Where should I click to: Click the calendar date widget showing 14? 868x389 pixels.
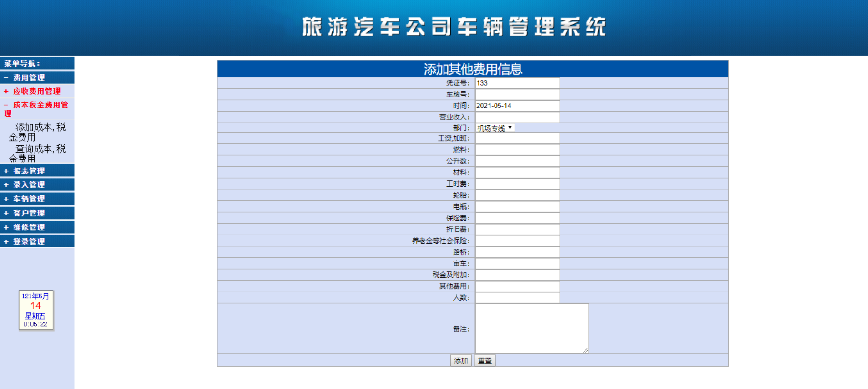[x=36, y=310]
